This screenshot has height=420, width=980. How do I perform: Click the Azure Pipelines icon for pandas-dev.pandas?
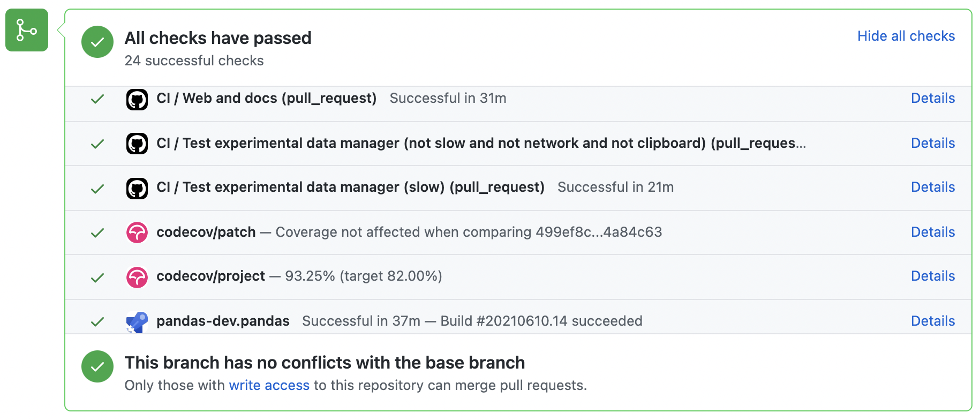137,321
